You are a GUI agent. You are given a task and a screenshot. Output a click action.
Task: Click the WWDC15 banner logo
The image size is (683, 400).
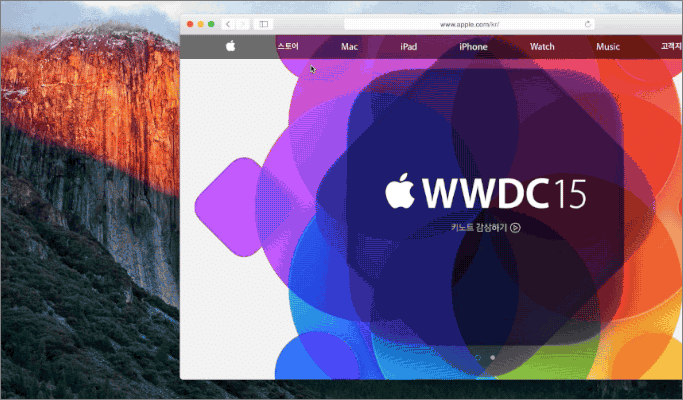[486, 191]
